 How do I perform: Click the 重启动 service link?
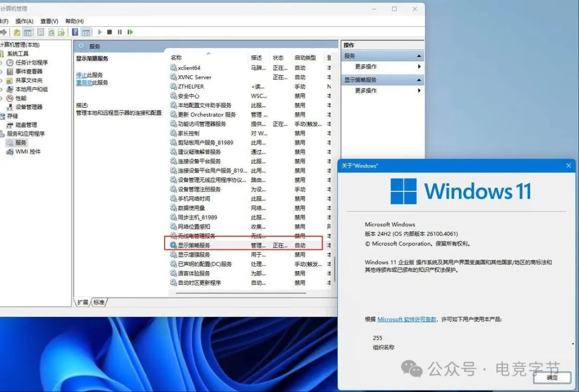[84, 83]
